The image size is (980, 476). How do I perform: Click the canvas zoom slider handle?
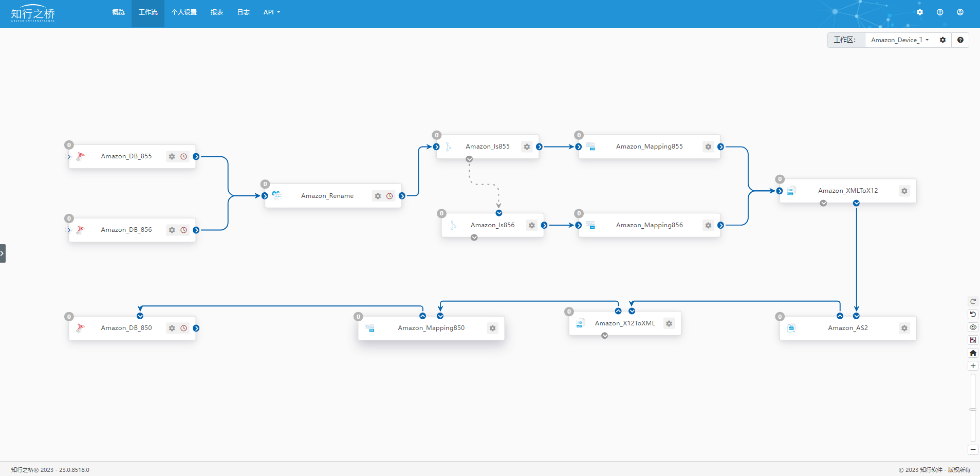[973, 409]
